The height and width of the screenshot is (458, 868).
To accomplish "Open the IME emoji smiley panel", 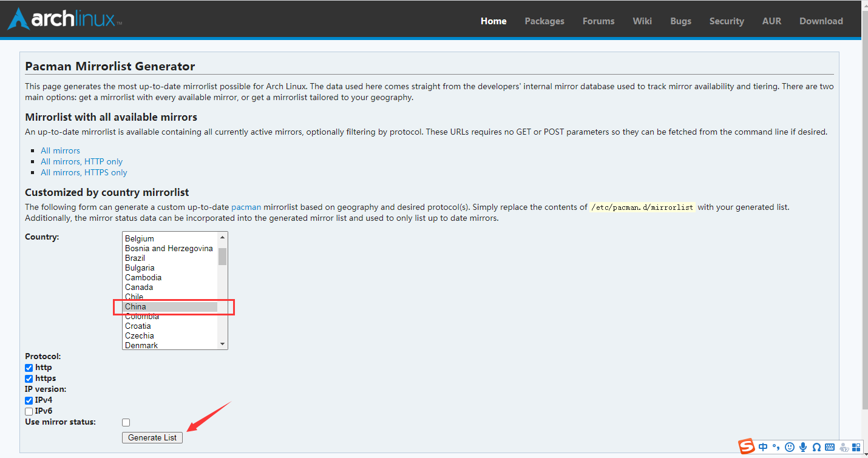I will click(790, 447).
